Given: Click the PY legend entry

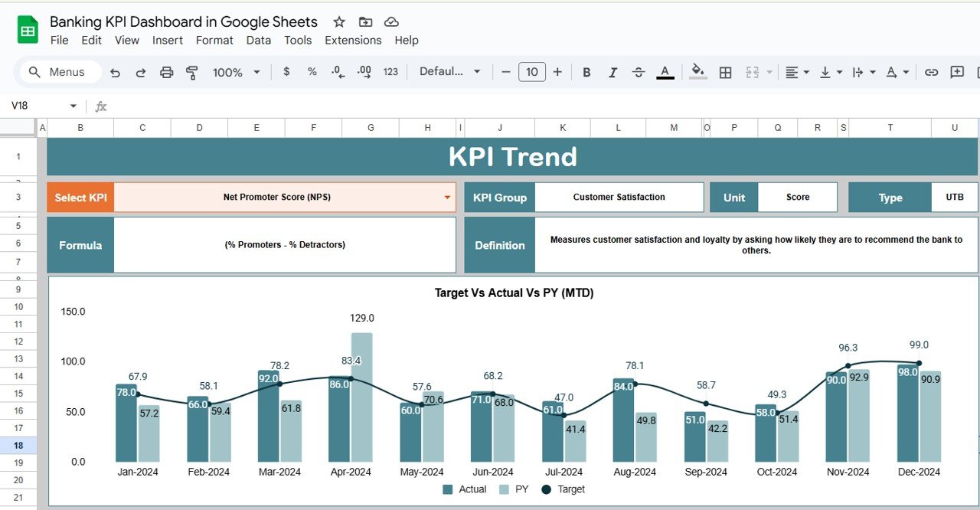Looking at the screenshot, I should [514, 489].
